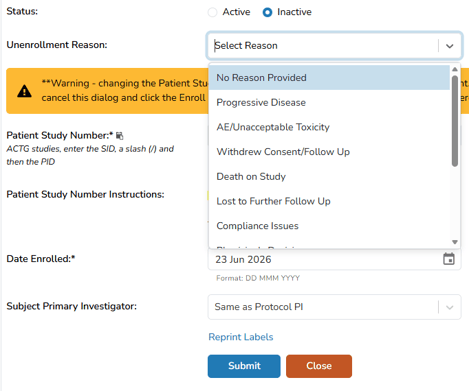Open the Date Enrolled calendar picker icon
The image size is (469, 391).
coord(449,259)
